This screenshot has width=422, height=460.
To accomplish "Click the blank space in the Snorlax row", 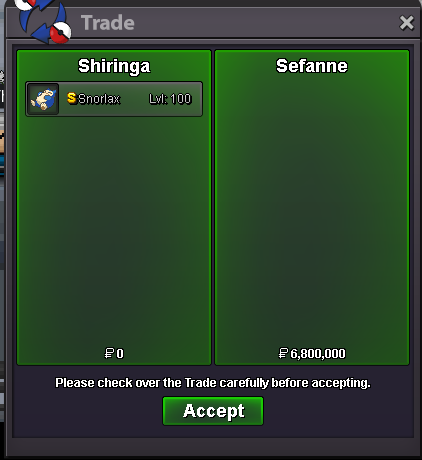I will (134, 99).
